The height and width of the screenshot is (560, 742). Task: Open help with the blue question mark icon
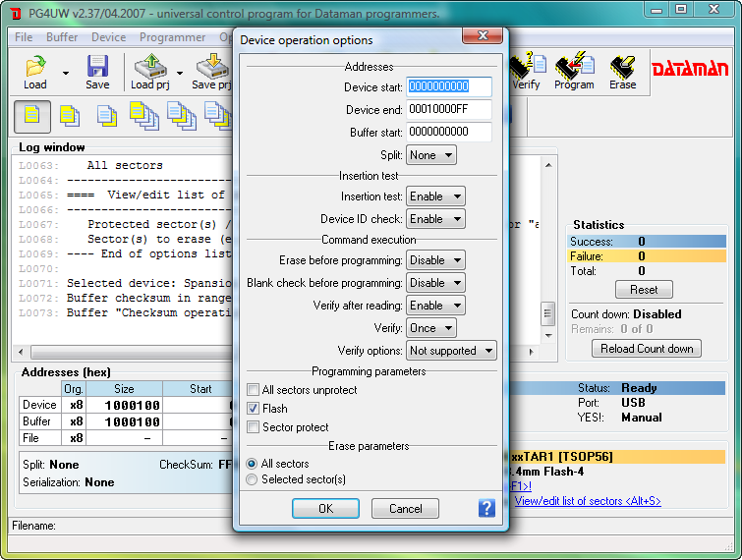[486, 508]
